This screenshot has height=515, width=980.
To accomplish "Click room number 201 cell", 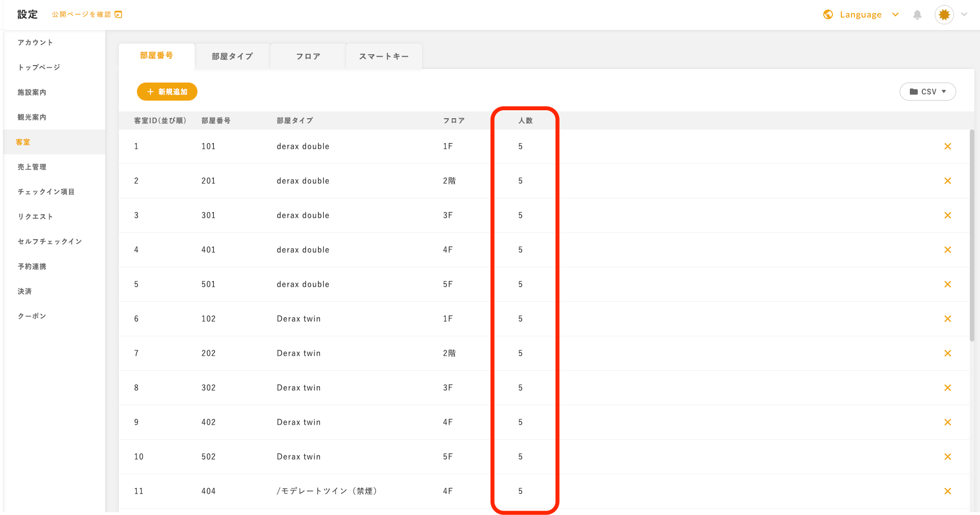I will [x=208, y=181].
